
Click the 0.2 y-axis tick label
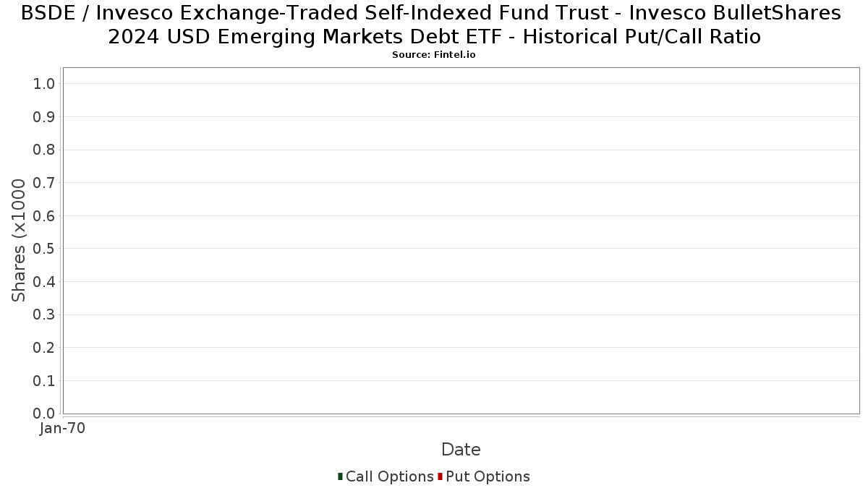coord(44,348)
